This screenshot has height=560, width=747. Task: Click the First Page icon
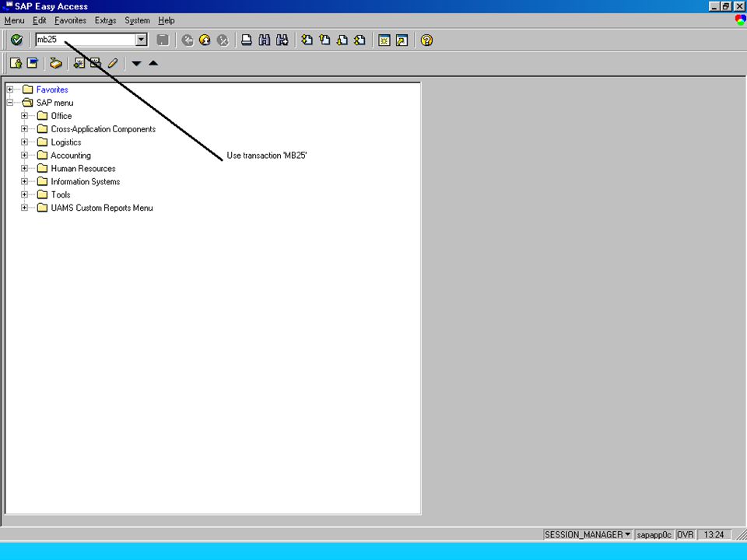pos(307,40)
